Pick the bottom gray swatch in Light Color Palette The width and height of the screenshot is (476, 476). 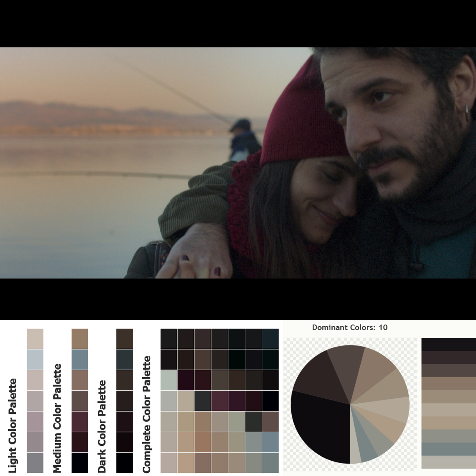(35, 463)
